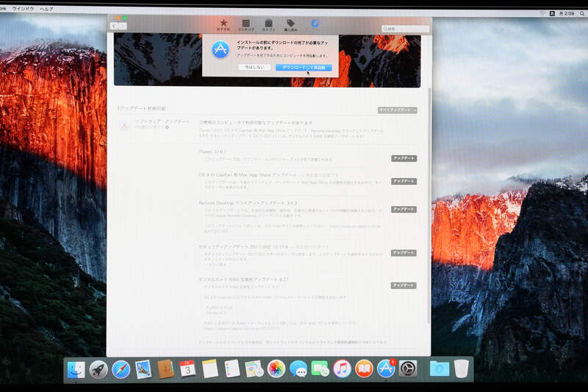588x392 pixels.
Task: Select the iTunes 12.6.1 title text
Action: point(212,152)
